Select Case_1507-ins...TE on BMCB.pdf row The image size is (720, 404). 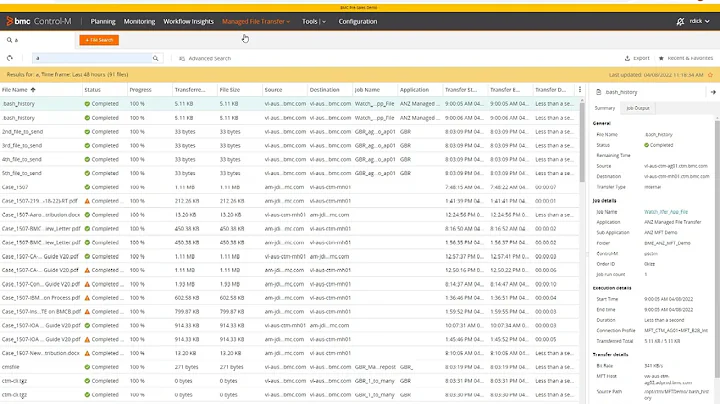(x=289, y=311)
